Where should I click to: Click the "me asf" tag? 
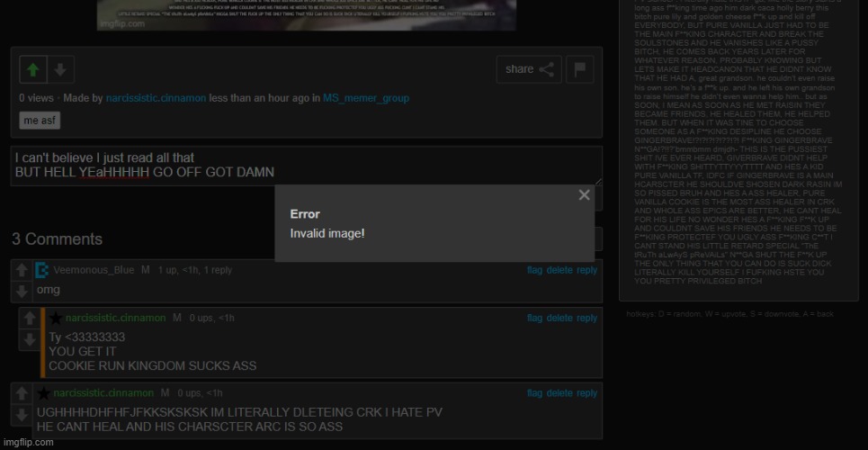[x=40, y=121]
